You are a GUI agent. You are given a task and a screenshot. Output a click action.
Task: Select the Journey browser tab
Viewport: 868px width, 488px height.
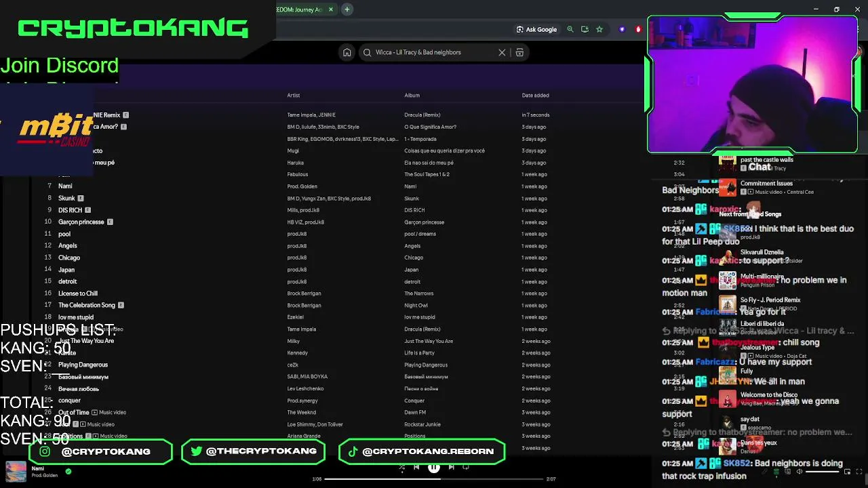click(x=299, y=9)
